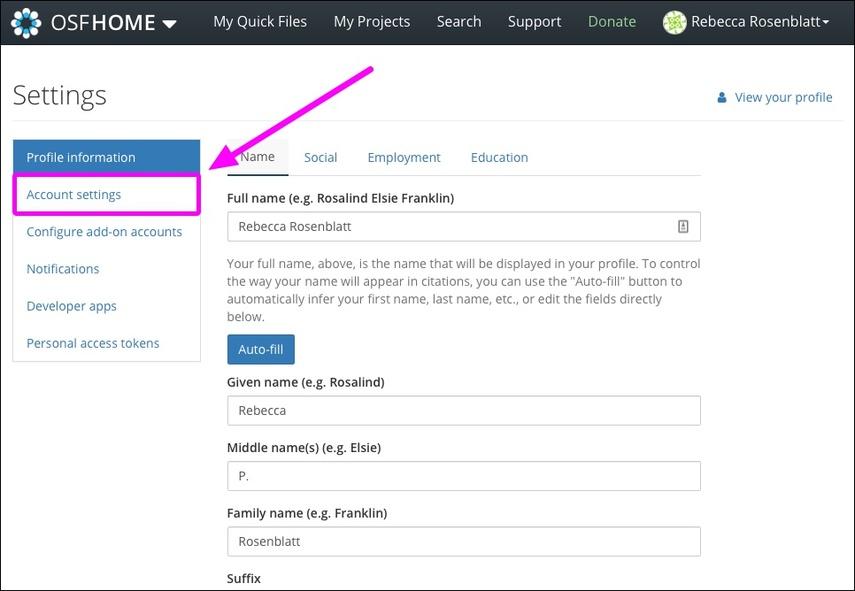Click the Donate link
This screenshot has height=591, width=855.
point(612,22)
